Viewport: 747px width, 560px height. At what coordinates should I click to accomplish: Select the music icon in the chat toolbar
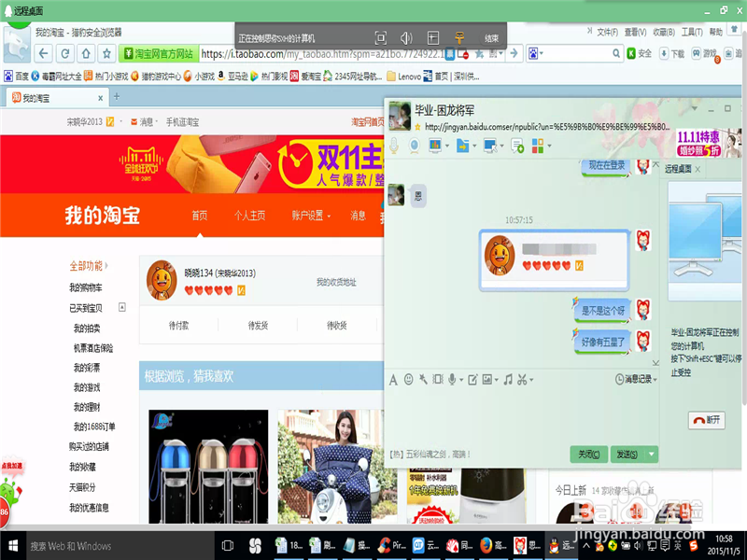(508, 379)
